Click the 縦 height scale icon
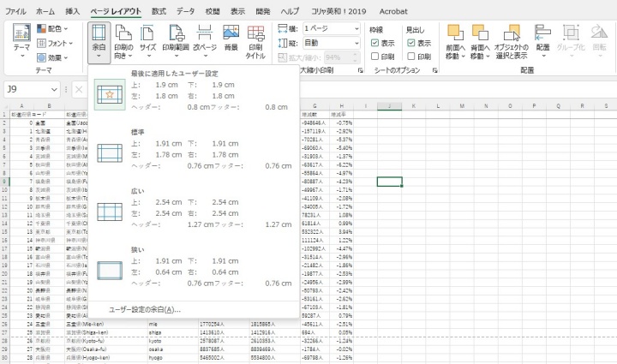Screen dimensions: 617x364 coord(283,43)
